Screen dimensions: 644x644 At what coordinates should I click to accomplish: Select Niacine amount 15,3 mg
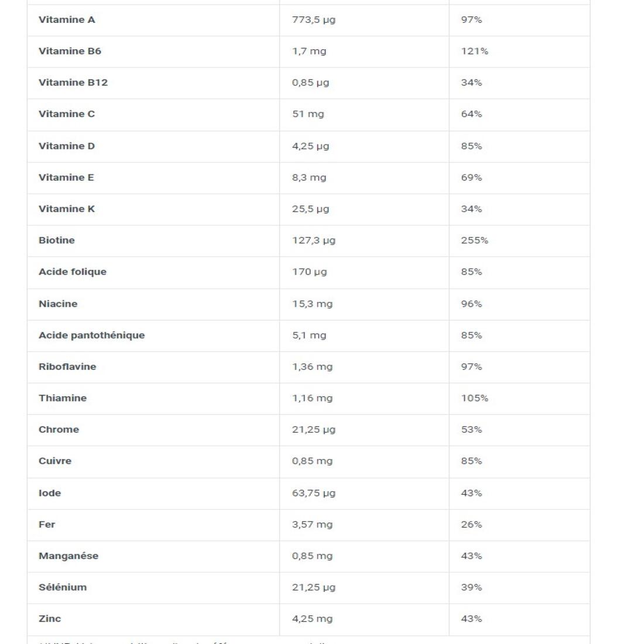point(312,304)
